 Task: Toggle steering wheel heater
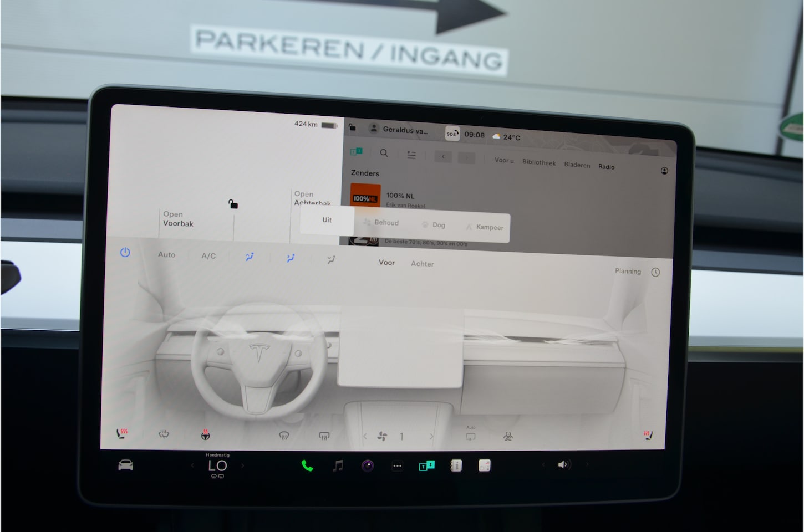(x=205, y=435)
